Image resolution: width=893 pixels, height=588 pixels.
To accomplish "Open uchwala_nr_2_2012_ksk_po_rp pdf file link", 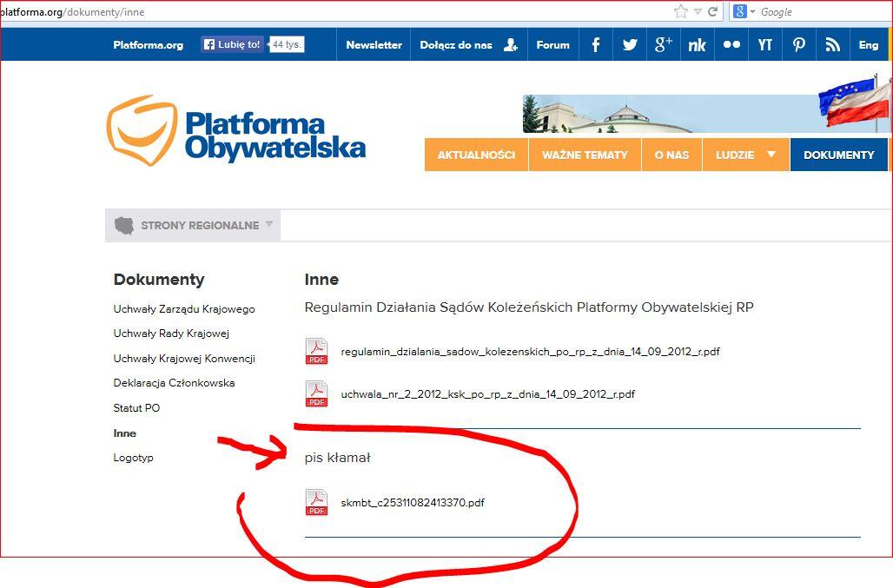I will [x=487, y=394].
